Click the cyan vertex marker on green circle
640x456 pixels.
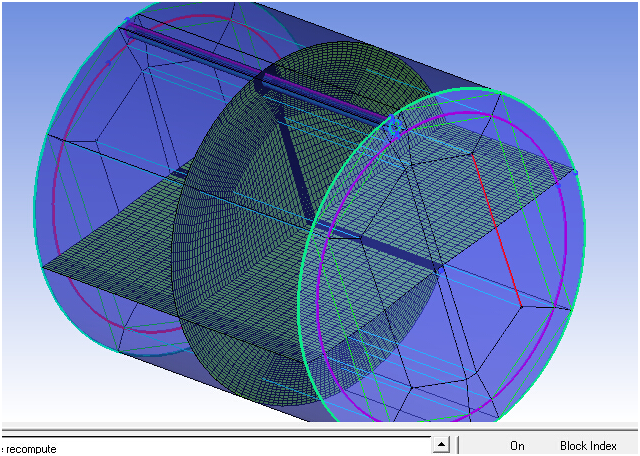393,127
